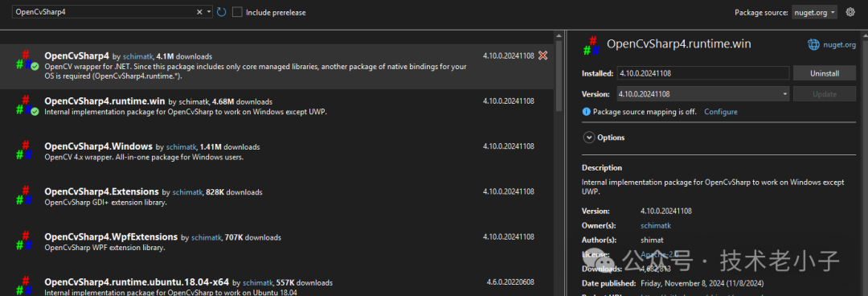Click the Uninstall button
Image resolution: width=868 pixels, height=296 pixels.
pos(825,73)
